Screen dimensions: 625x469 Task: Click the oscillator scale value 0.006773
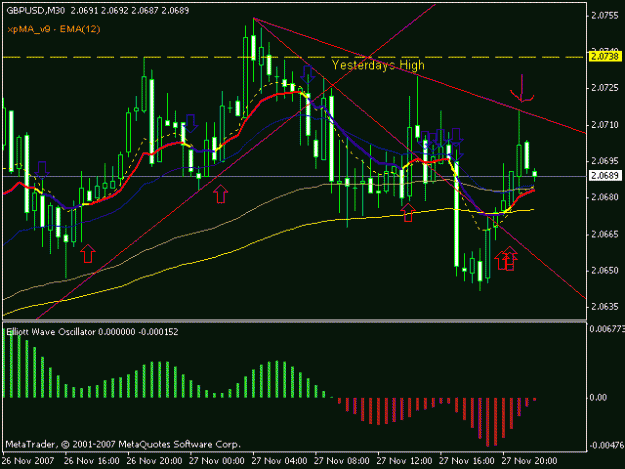[607, 329]
